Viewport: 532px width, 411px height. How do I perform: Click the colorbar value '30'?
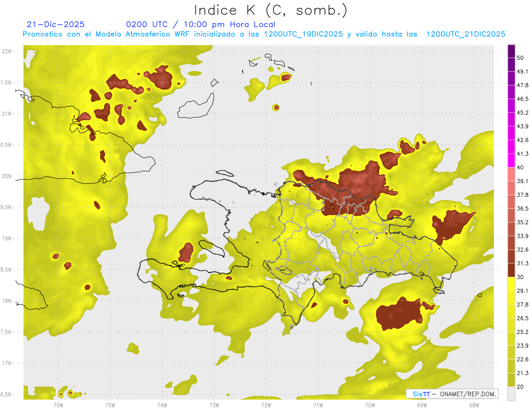click(521, 277)
